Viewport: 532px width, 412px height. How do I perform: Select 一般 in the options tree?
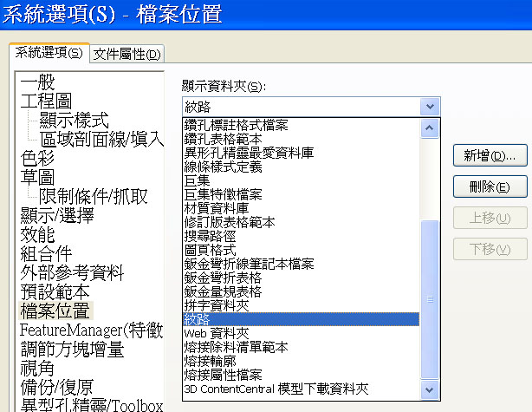37,82
